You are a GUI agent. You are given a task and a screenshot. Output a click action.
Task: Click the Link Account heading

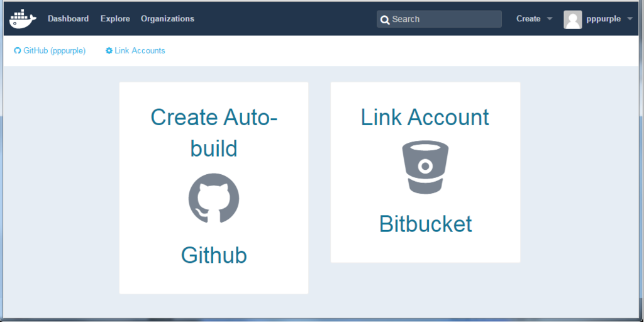pyautogui.click(x=425, y=117)
